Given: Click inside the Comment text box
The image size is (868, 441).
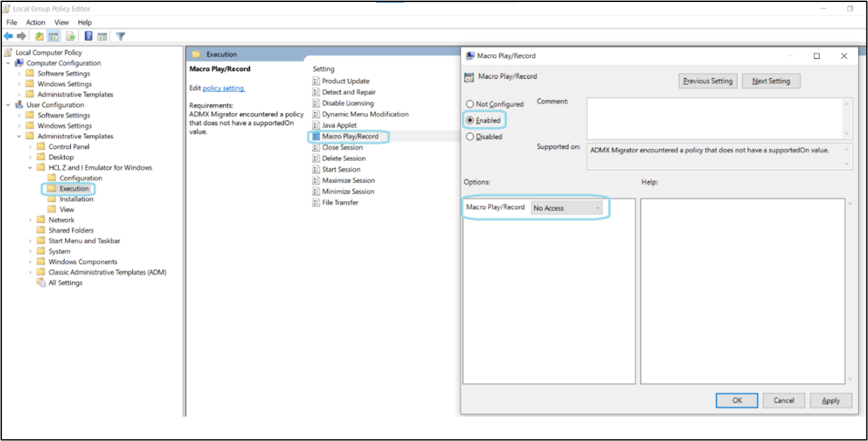Looking at the screenshot, I should 714,118.
